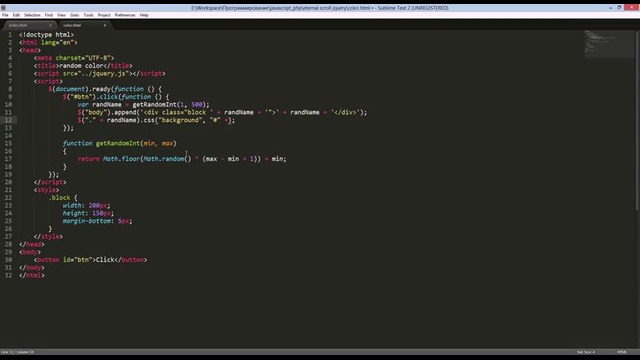Open Tab Size setting in status bar
This screenshot has height=360, width=640.
click(586, 352)
